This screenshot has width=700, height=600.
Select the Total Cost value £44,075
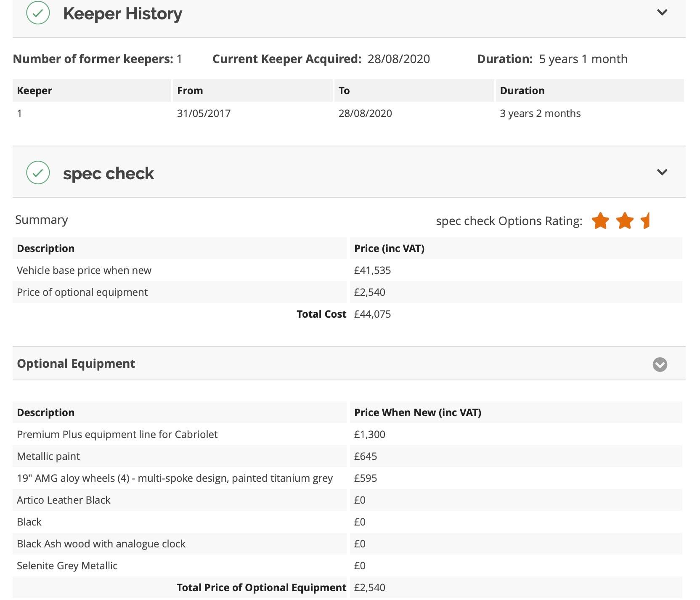(x=372, y=314)
